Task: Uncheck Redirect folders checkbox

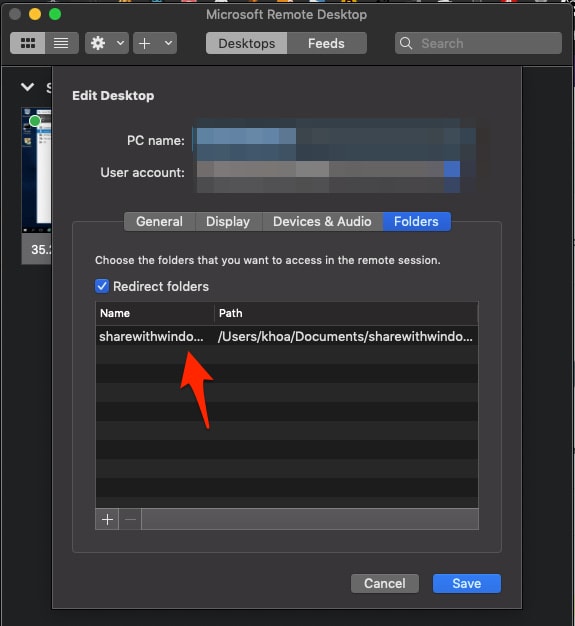Action: [x=102, y=286]
